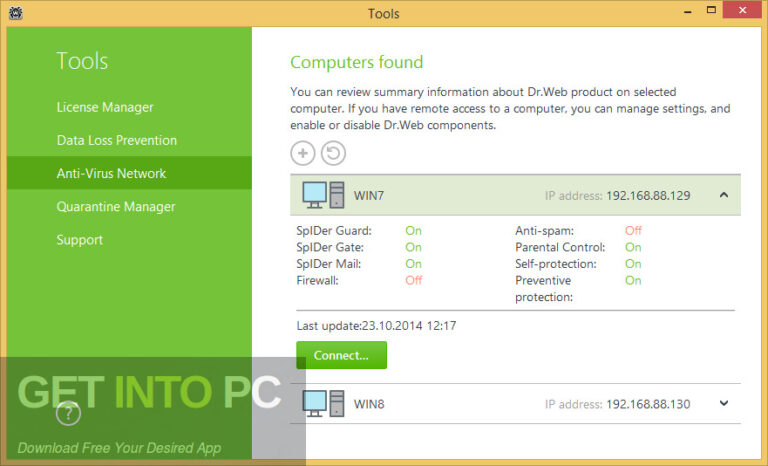Click IP address 192.168.88.130
The width and height of the screenshot is (768, 466).
(648, 404)
